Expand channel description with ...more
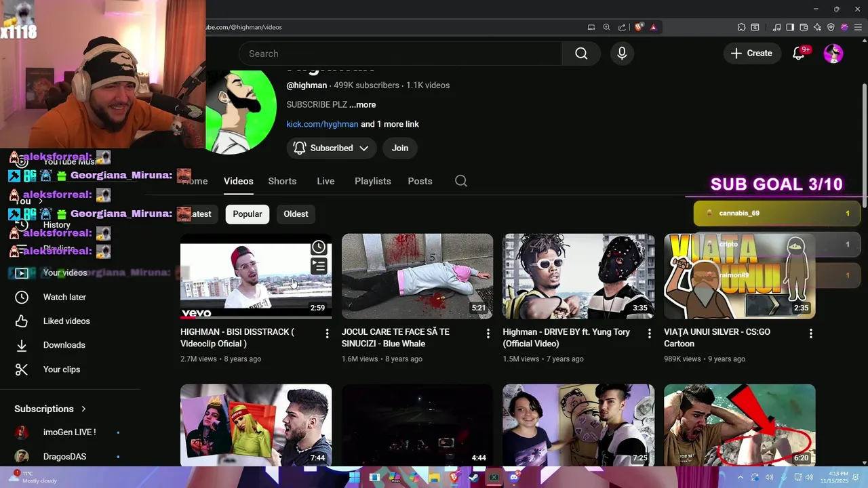Image resolution: width=868 pixels, height=488 pixels. 362,104
